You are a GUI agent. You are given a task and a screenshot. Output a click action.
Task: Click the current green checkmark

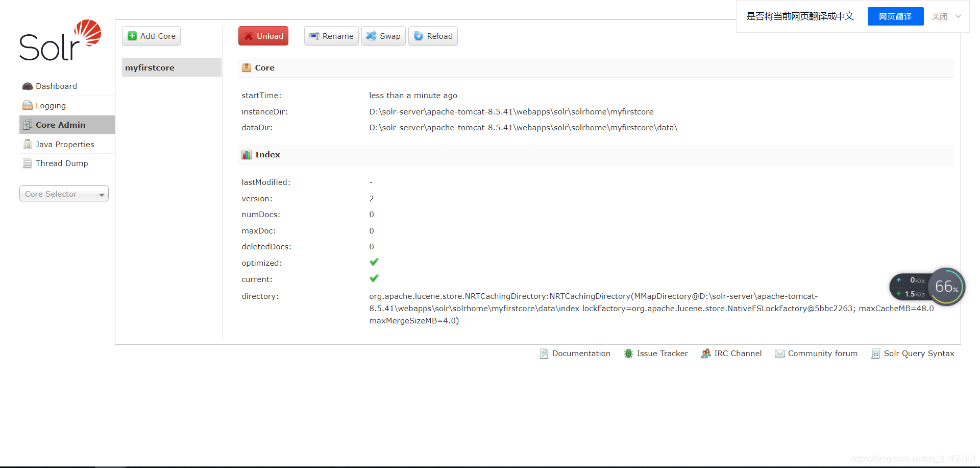374,278
